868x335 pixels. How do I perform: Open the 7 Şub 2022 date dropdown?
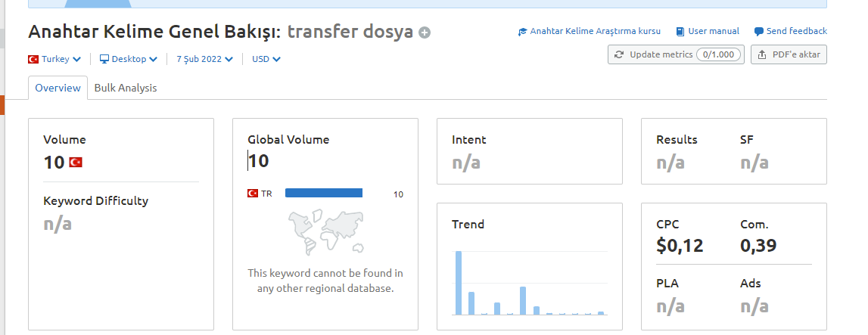click(205, 59)
